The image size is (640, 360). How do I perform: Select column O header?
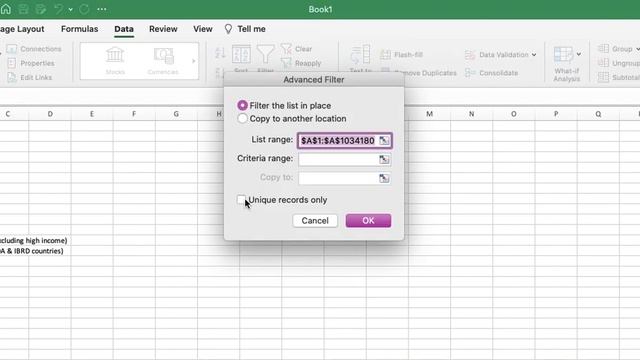click(513, 114)
